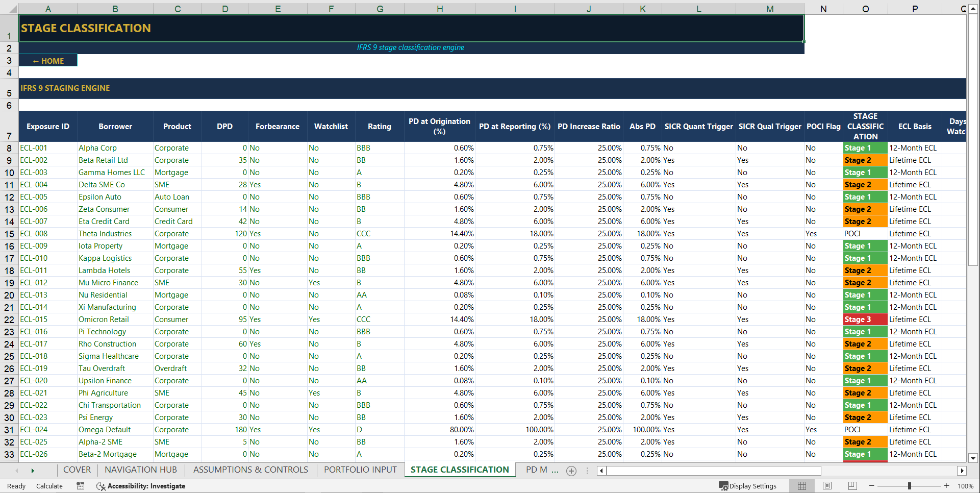The height and width of the screenshot is (493, 980).
Task: Click the zoom slider handle
Action: tap(910, 486)
